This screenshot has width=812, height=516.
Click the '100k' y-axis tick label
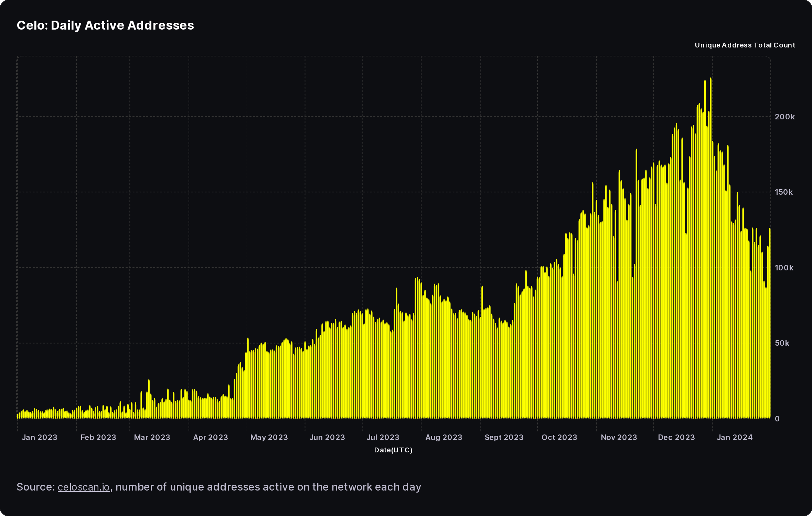(784, 268)
